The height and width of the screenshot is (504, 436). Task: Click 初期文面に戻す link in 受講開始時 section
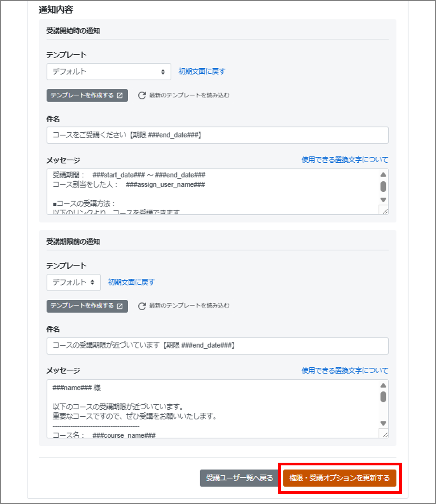[x=202, y=71]
